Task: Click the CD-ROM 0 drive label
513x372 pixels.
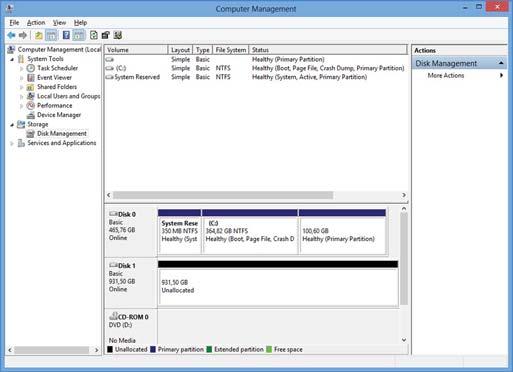Action: click(x=133, y=317)
